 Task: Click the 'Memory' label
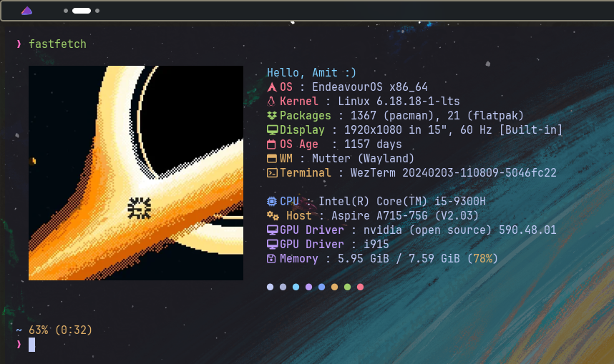[299, 259]
